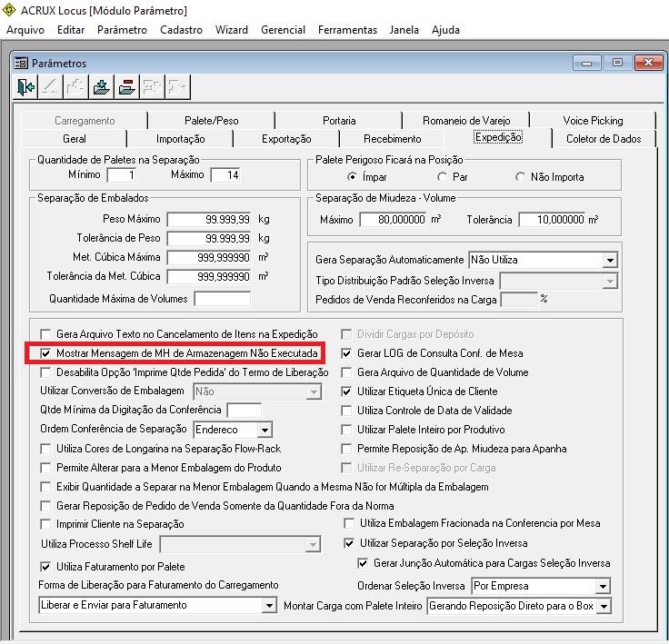The image size is (669, 644).
Task: Open the Editar menu
Action: tap(71, 30)
